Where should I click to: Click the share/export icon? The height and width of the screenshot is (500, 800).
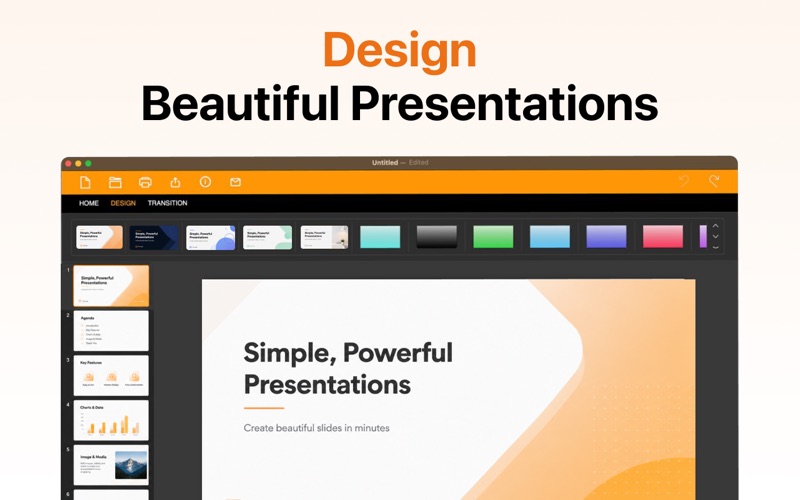click(x=175, y=182)
